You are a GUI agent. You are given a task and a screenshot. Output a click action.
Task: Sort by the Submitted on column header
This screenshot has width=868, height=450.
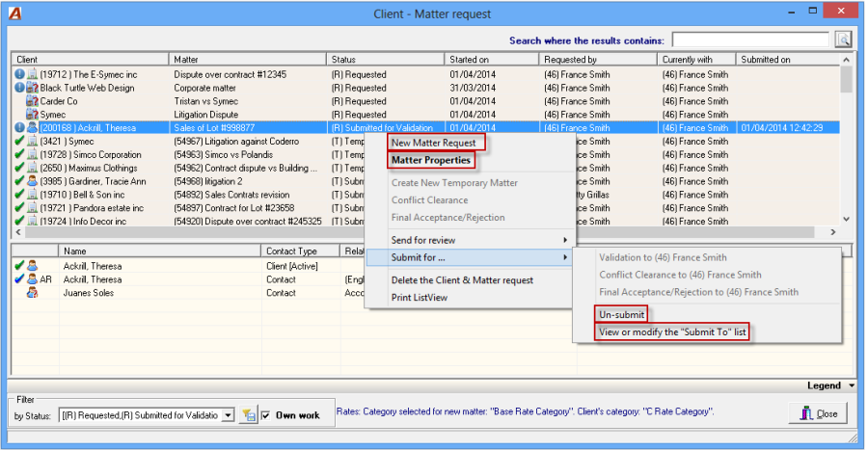pyautogui.click(x=788, y=59)
